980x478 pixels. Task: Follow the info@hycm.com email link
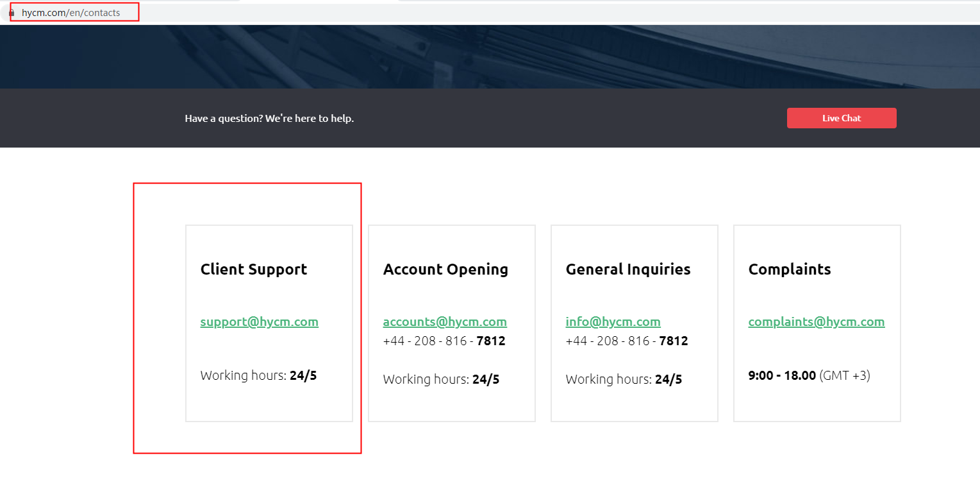point(613,321)
